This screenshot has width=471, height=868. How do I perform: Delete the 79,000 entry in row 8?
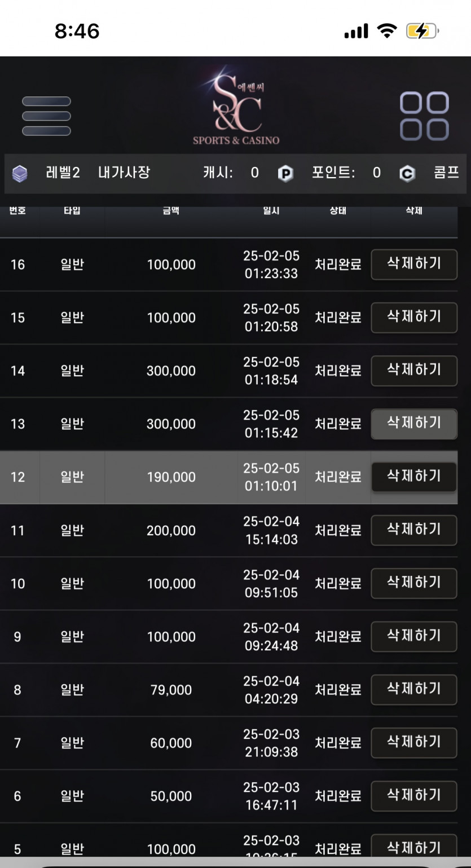pyautogui.click(x=414, y=689)
